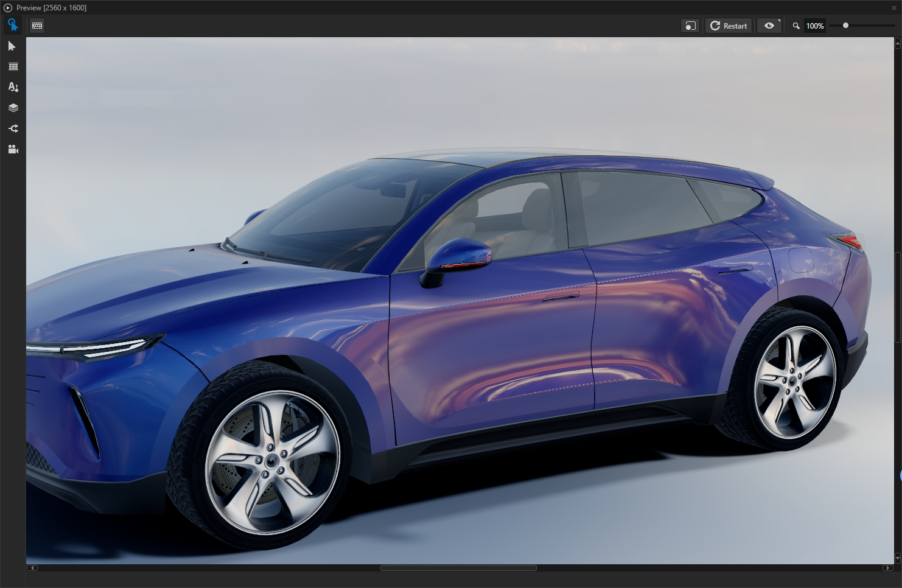Click the zoom slider handle
Viewport: 902px width, 588px height.
coord(845,26)
